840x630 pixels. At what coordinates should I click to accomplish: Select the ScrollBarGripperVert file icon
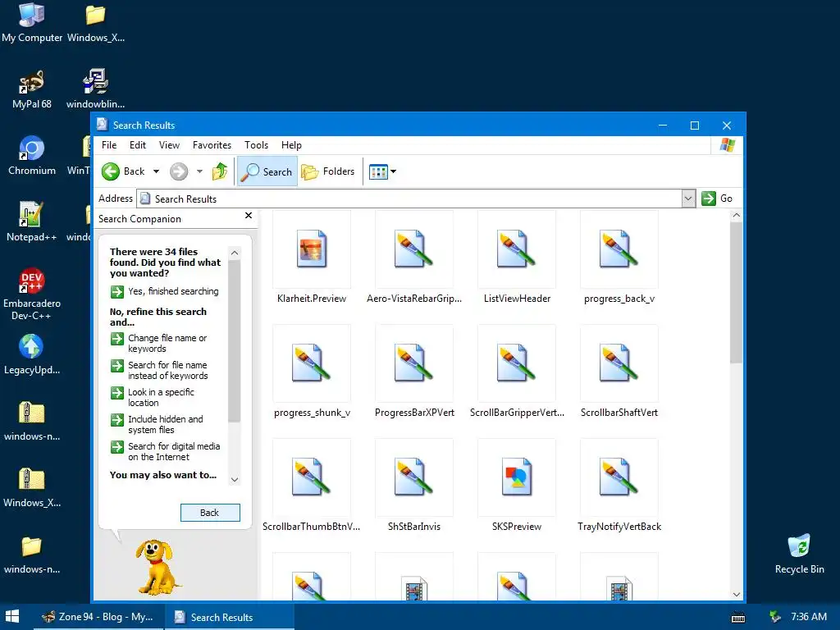517,363
